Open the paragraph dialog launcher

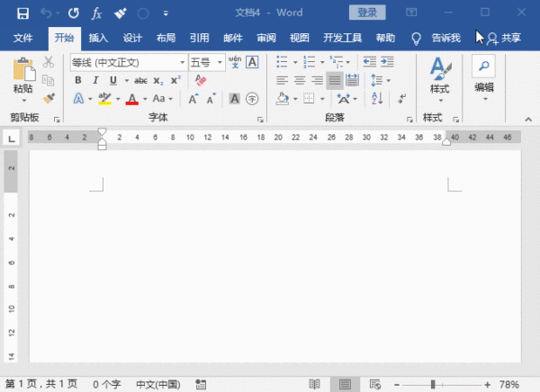tap(409, 120)
